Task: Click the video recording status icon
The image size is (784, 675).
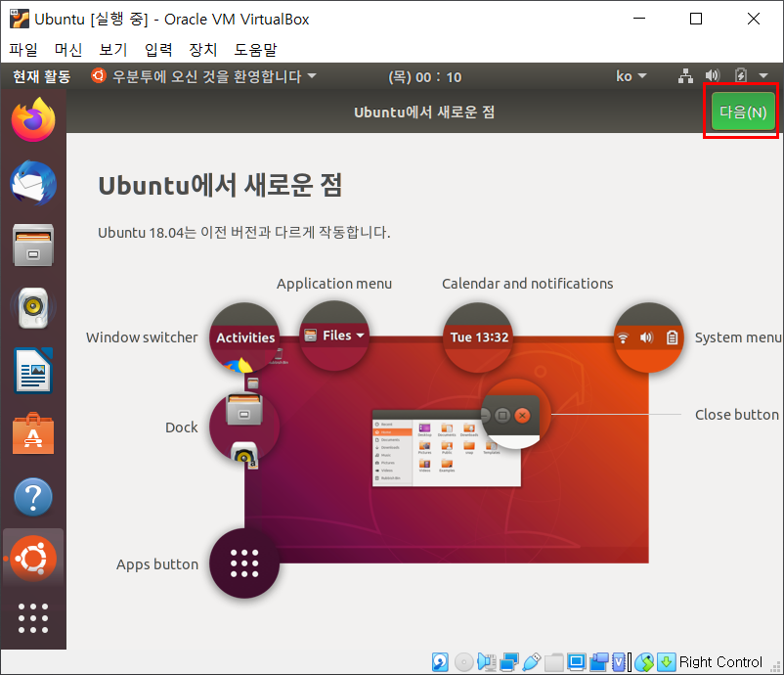Action: click(598, 662)
